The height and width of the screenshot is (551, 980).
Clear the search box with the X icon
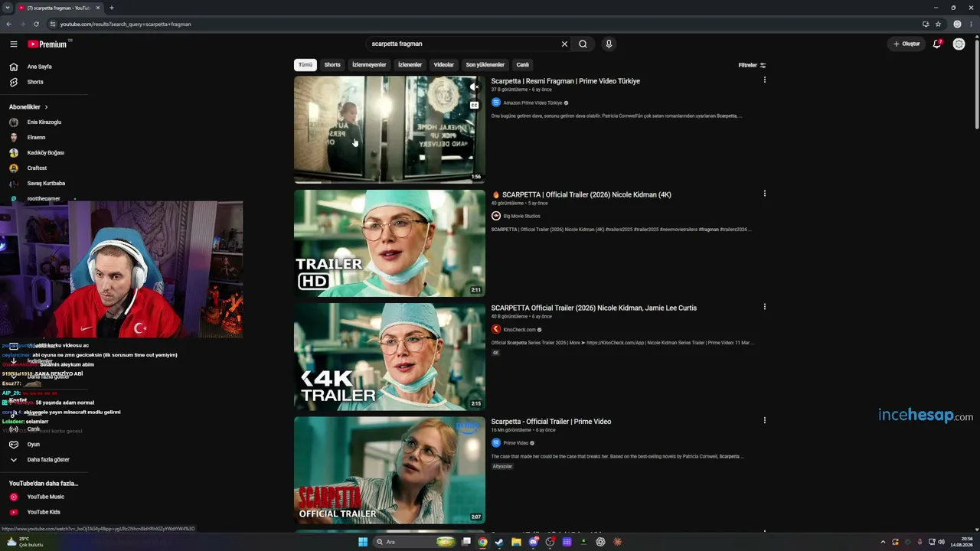564,44
